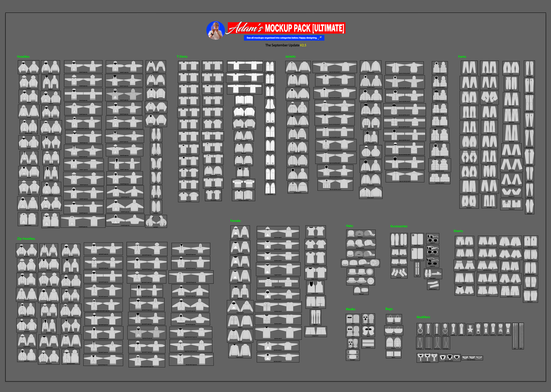Click the Wallet mockup under Bags
Screen dimensions: 551x392
(393, 354)
